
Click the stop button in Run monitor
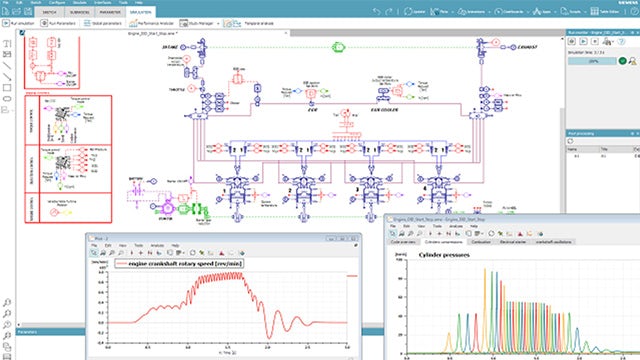[x=595, y=41]
